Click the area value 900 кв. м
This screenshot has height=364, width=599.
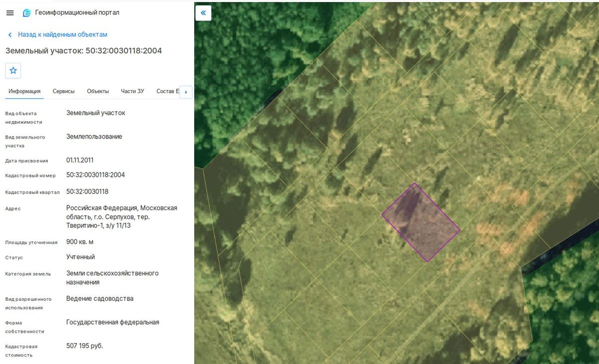click(x=80, y=242)
